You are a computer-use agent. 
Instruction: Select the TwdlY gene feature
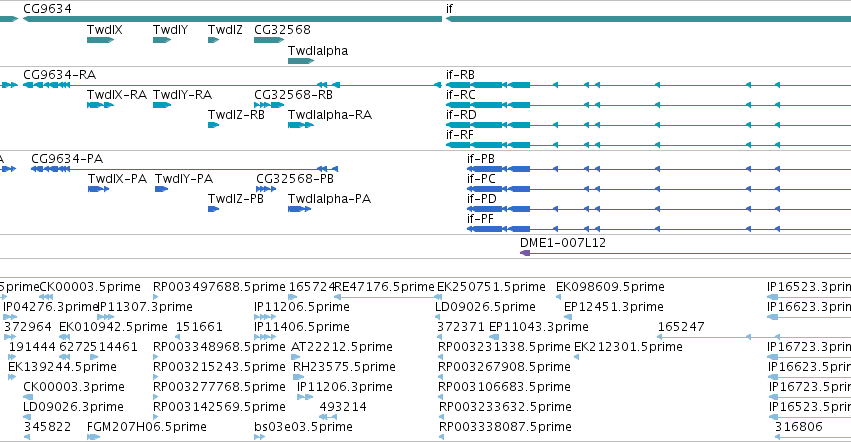162,40
